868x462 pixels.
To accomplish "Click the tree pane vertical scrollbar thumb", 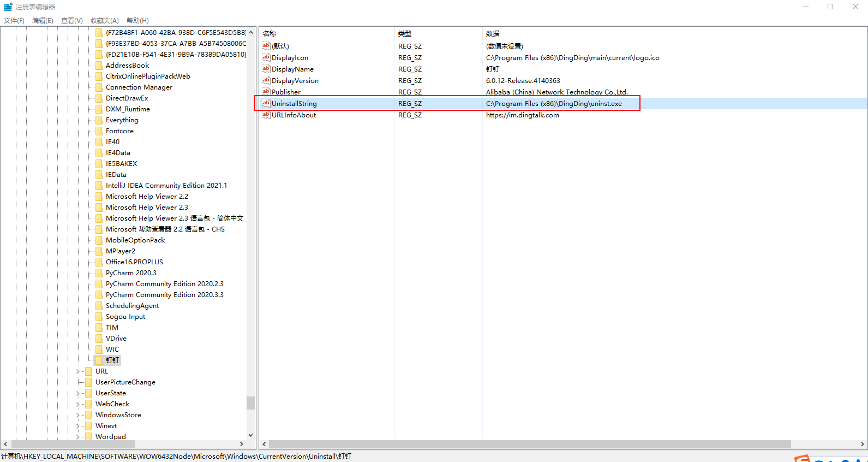I will coord(250,402).
